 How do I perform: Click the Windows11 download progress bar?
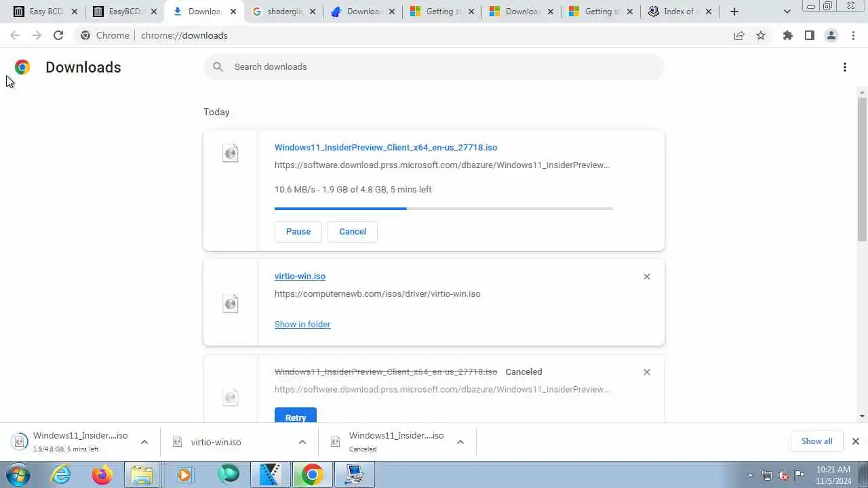(x=443, y=209)
